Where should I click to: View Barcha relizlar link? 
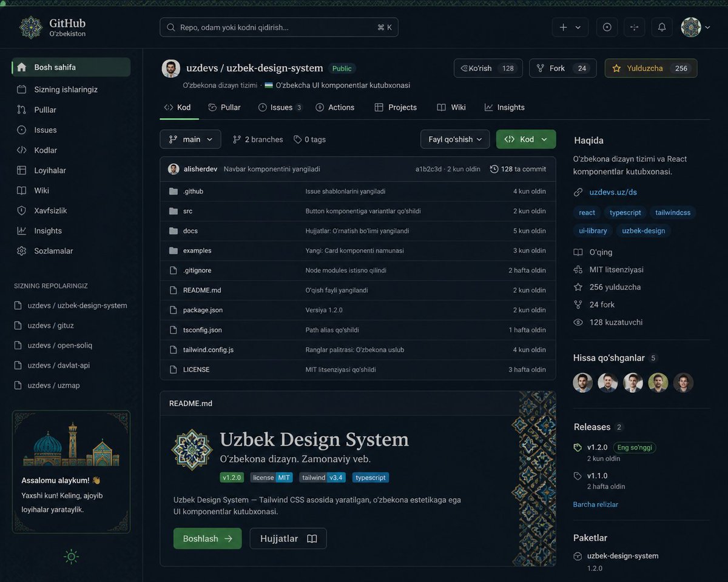click(x=596, y=504)
